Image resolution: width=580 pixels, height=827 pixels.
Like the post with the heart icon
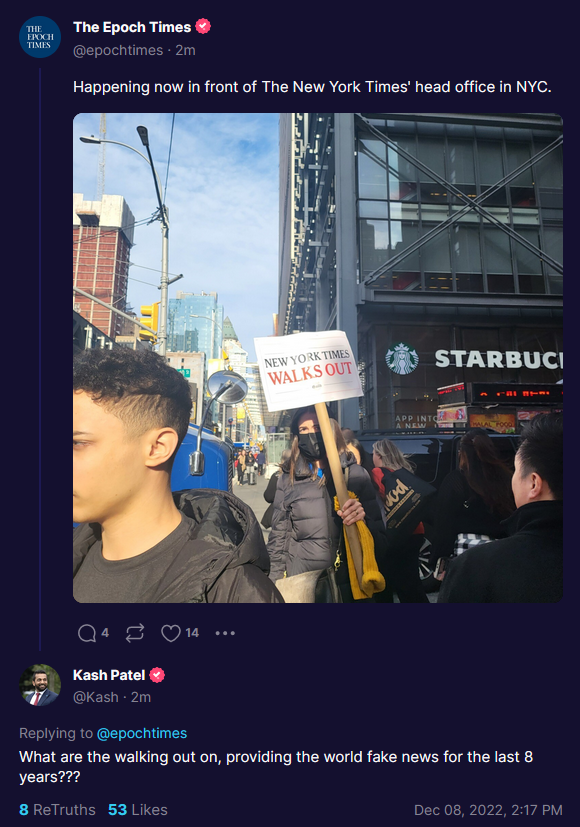170,633
